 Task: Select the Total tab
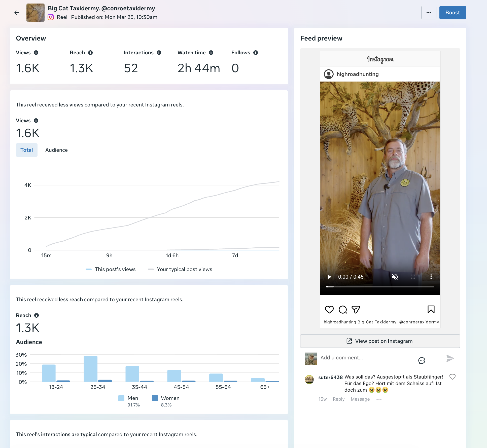pyautogui.click(x=27, y=150)
